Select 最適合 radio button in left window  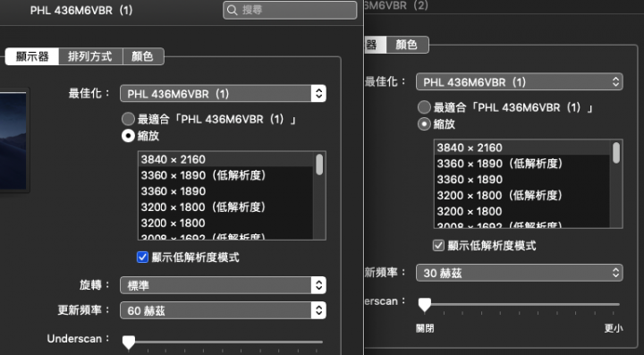(x=128, y=120)
